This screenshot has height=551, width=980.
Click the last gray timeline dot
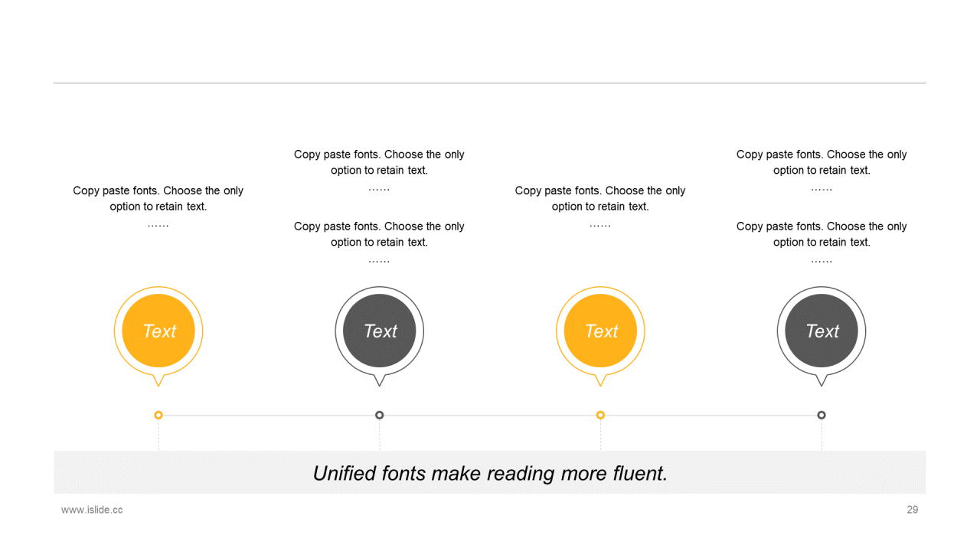coord(822,415)
